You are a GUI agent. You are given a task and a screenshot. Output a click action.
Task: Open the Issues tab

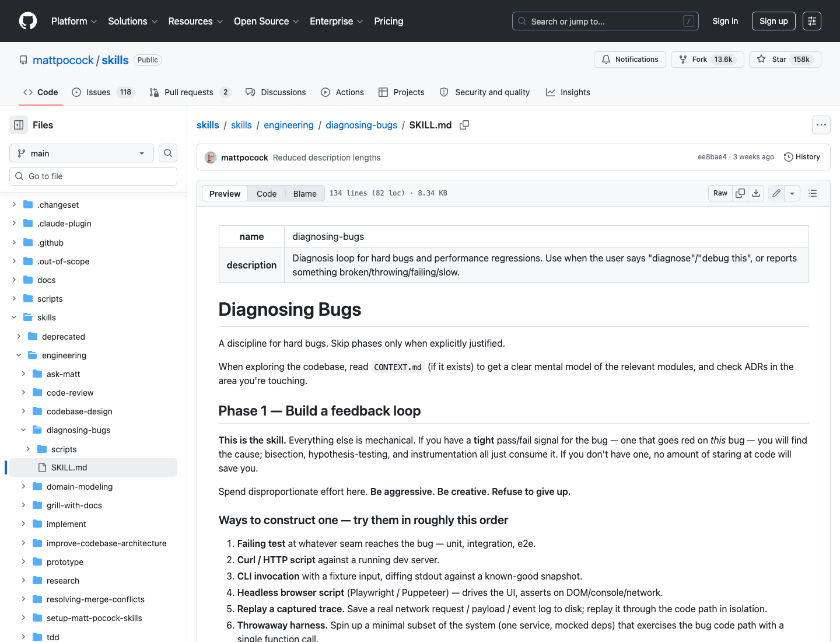click(x=103, y=92)
